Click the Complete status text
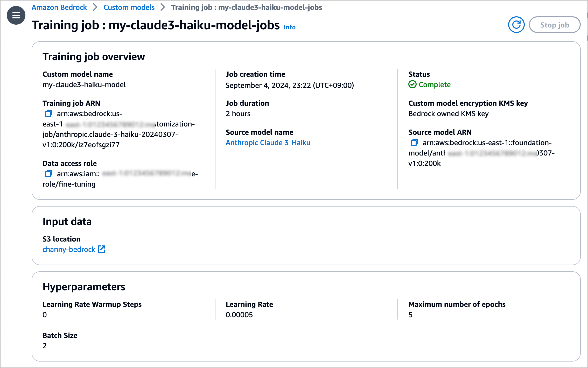This screenshot has height=368, width=588. pyautogui.click(x=435, y=84)
